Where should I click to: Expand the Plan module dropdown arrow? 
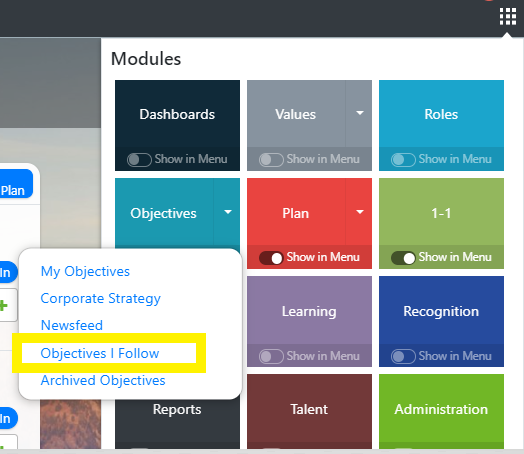[360, 212]
